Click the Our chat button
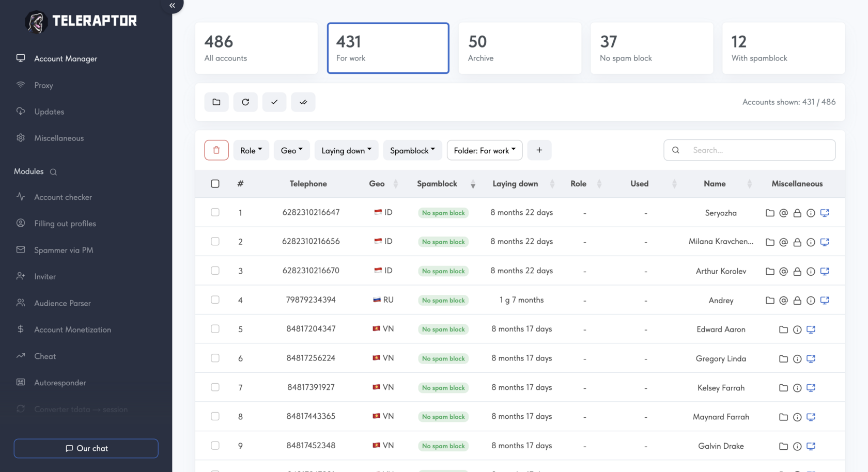The image size is (868, 472). 86,448
